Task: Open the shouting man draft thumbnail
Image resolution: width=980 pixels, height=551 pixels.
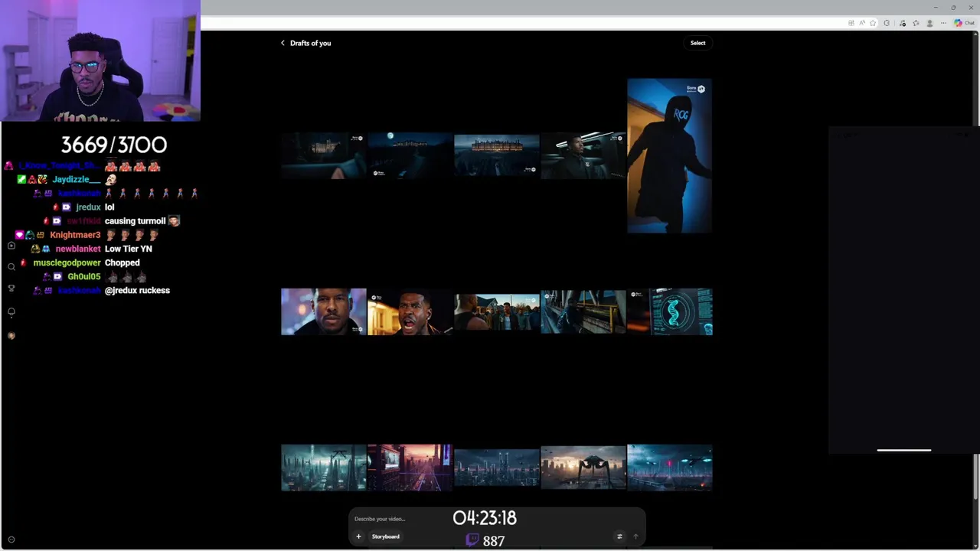Action: pyautogui.click(x=410, y=311)
